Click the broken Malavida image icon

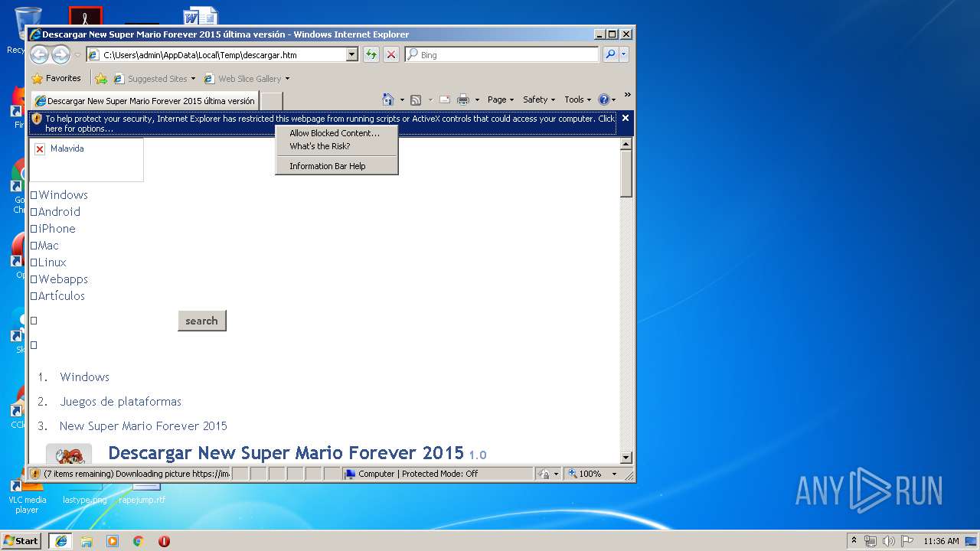pyautogui.click(x=40, y=148)
